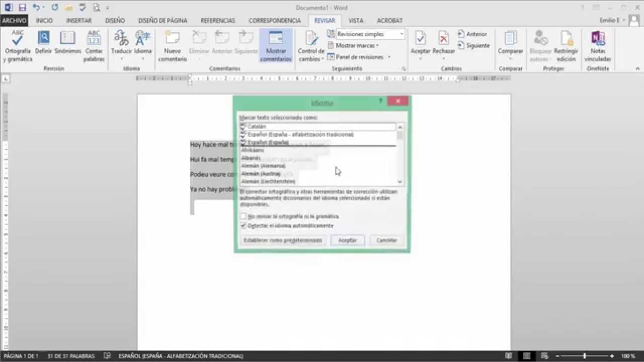Open the Comparar documents tool
This screenshot has height=362, width=644.
pyautogui.click(x=511, y=43)
